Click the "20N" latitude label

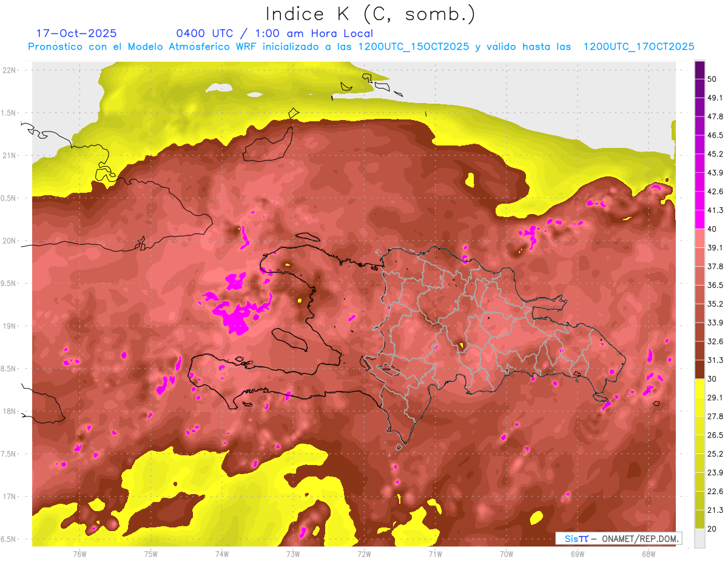click(9, 241)
